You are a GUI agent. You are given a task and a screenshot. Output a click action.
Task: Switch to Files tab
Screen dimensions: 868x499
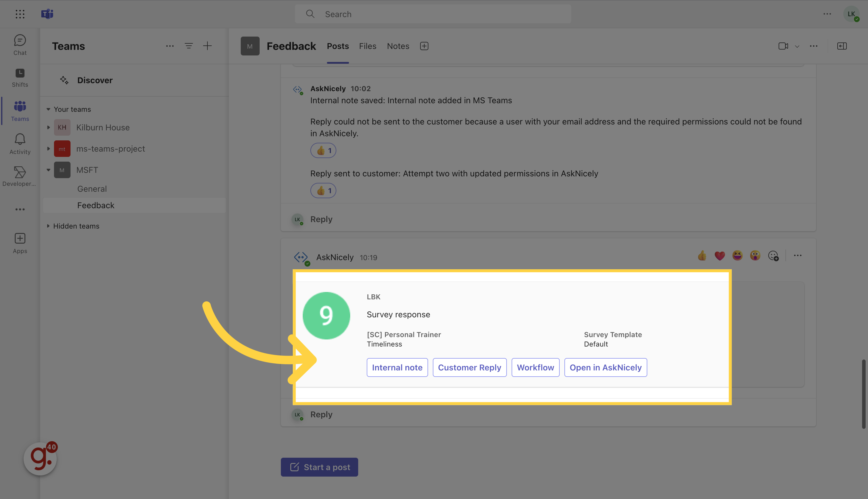(368, 46)
